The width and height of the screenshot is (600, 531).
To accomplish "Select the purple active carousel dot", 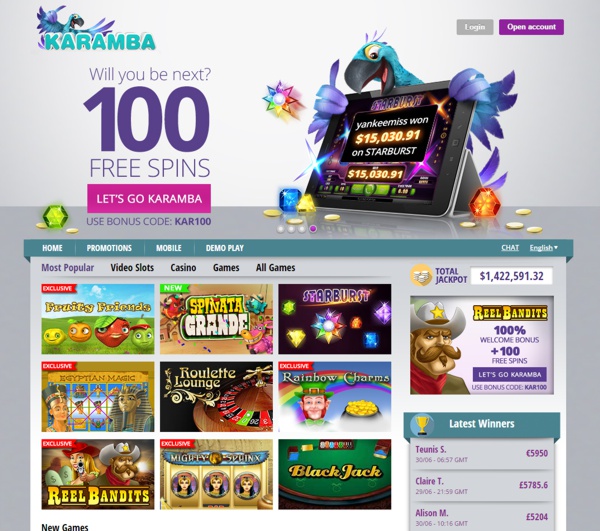I will [x=313, y=229].
